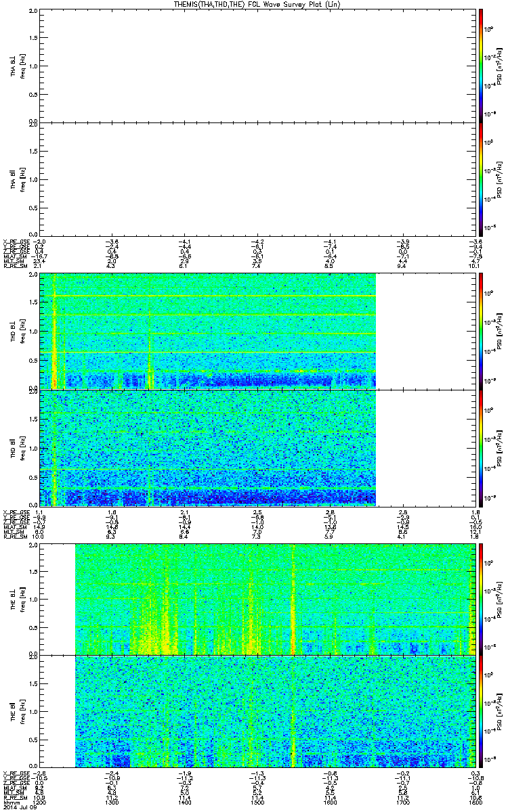Click inside the THD B-perpendicular spectrogram
508x812 pixels.
(x=208, y=331)
